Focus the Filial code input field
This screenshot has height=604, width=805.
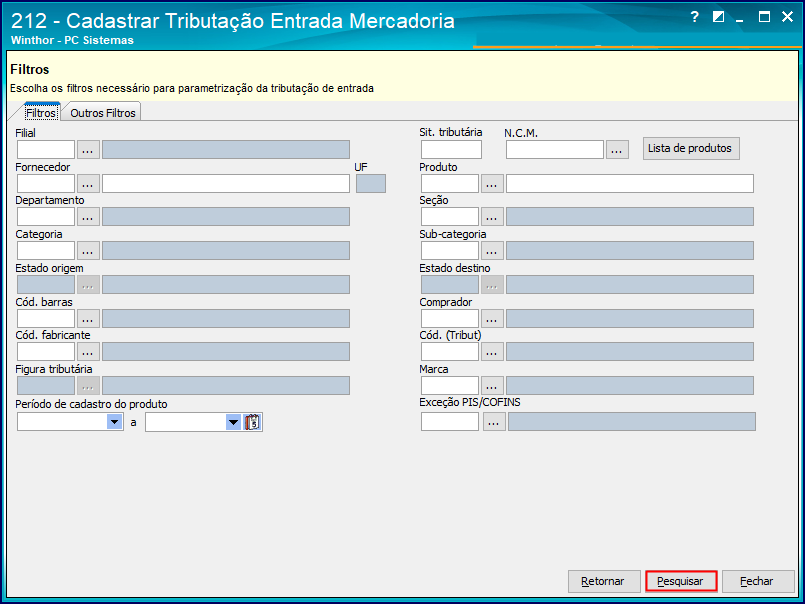[x=46, y=150]
